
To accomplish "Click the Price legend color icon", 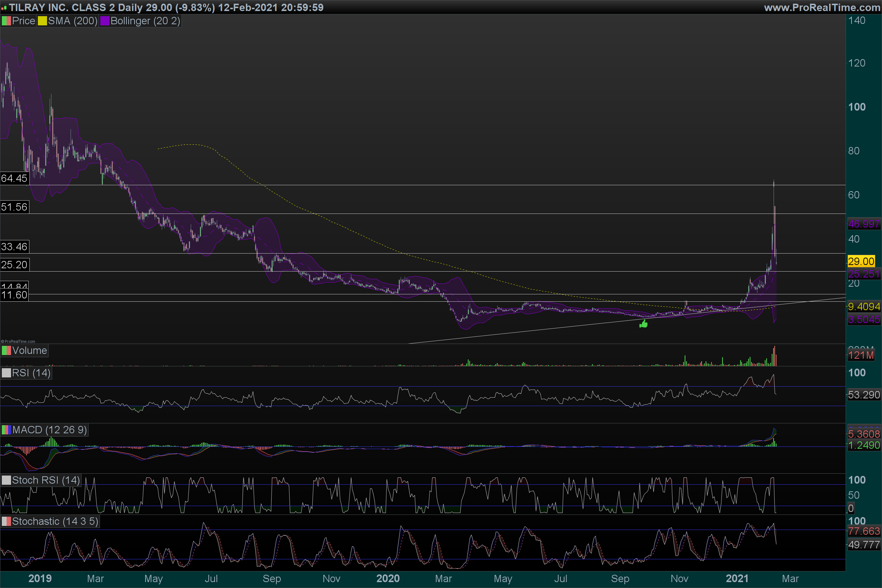I will click(6, 21).
